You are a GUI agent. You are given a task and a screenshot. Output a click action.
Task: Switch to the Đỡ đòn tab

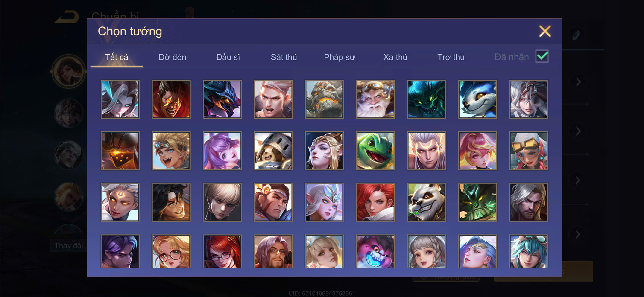tap(172, 57)
